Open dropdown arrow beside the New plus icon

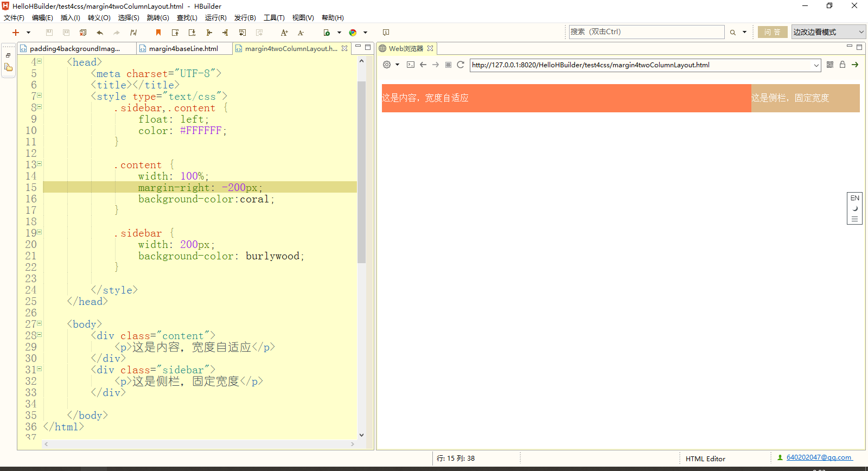[x=28, y=33]
